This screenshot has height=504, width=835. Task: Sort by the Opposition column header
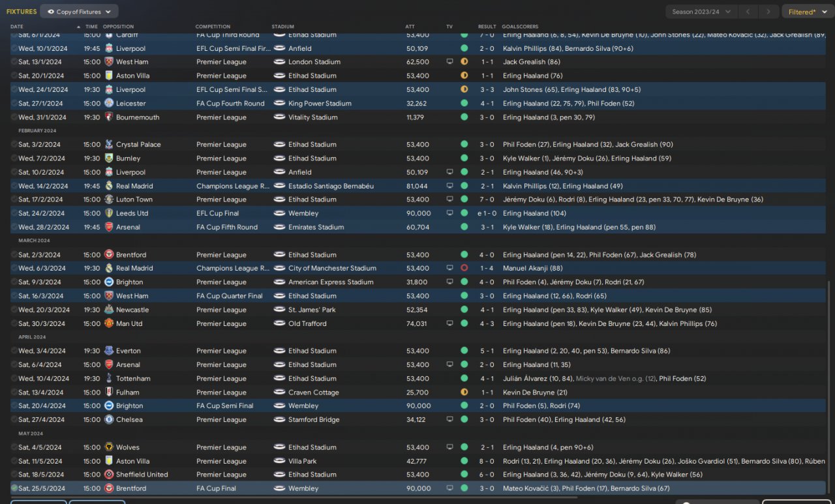118,27
